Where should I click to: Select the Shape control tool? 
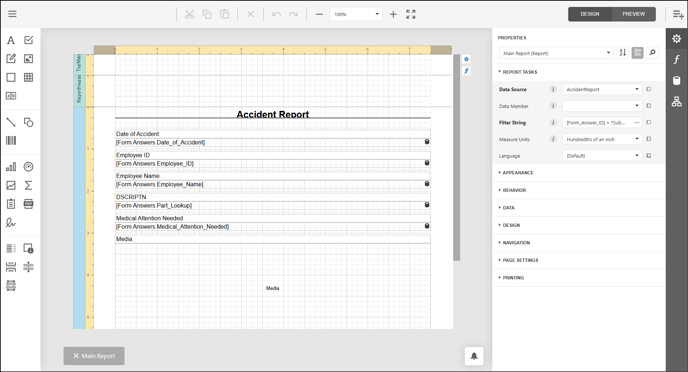point(29,122)
